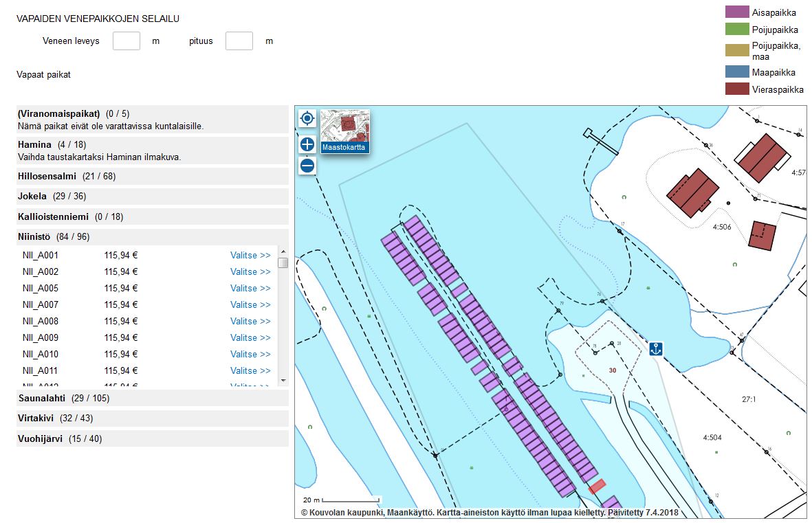Expand the (Viranomaispaikat) harbor section
Image resolution: width=812 pixels, height=523 pixels.
tap(152, 120)
